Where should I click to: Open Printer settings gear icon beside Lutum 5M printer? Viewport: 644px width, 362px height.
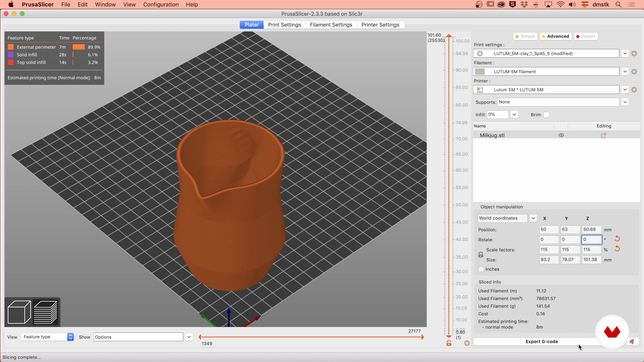[x=634, y=90]
